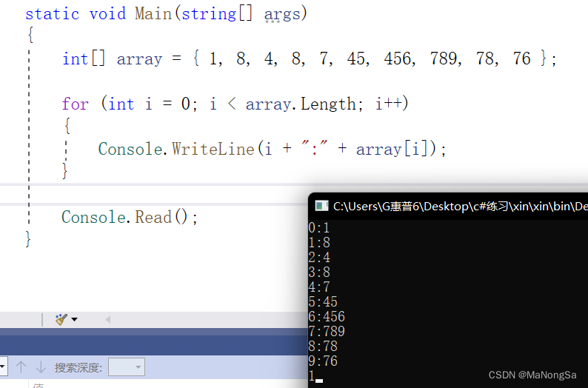Click the 'static void Main' line

coord(166,14)
